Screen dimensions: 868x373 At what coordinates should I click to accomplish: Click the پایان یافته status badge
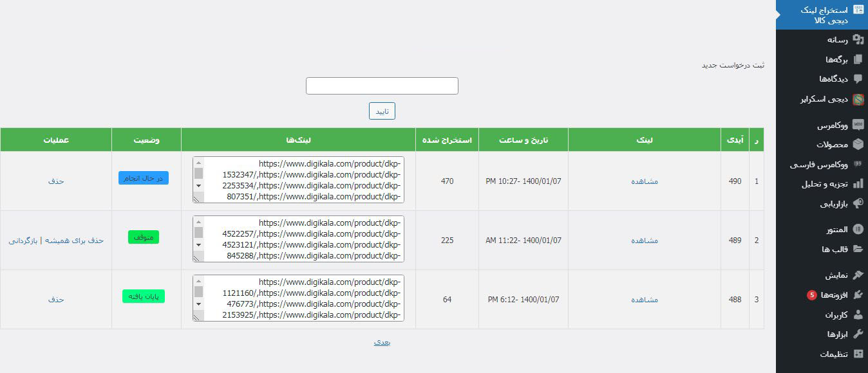(144, 296)
